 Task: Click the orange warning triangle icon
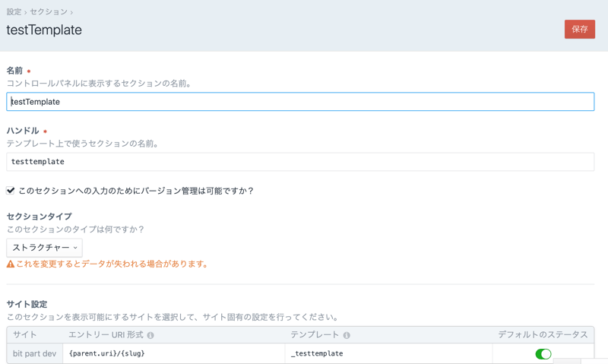click(11, 264)
